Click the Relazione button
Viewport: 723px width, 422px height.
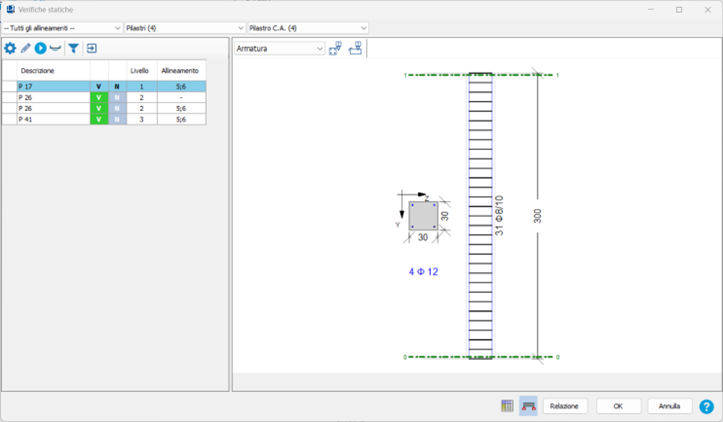565,406
